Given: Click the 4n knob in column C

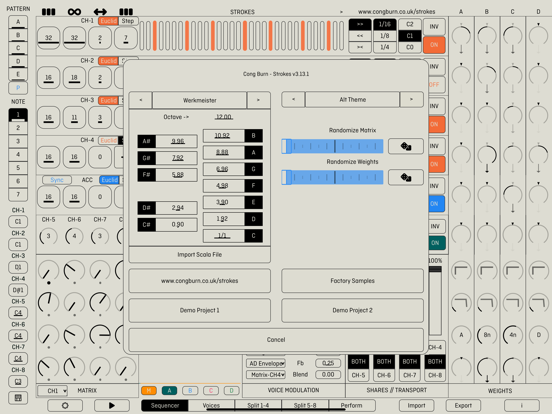Looking at the screenshot, I should tap(513, 335).
